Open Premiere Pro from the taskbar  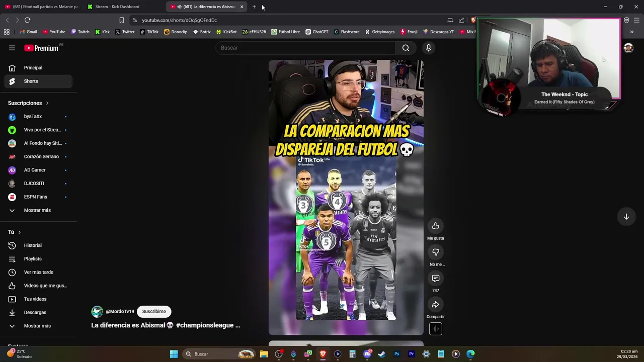click(412, 354)
